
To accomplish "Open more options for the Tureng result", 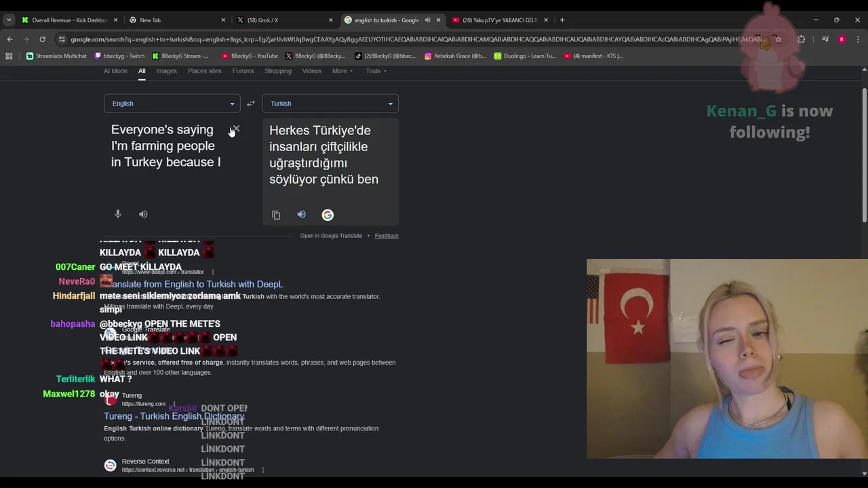I will [x=174, y=404].
